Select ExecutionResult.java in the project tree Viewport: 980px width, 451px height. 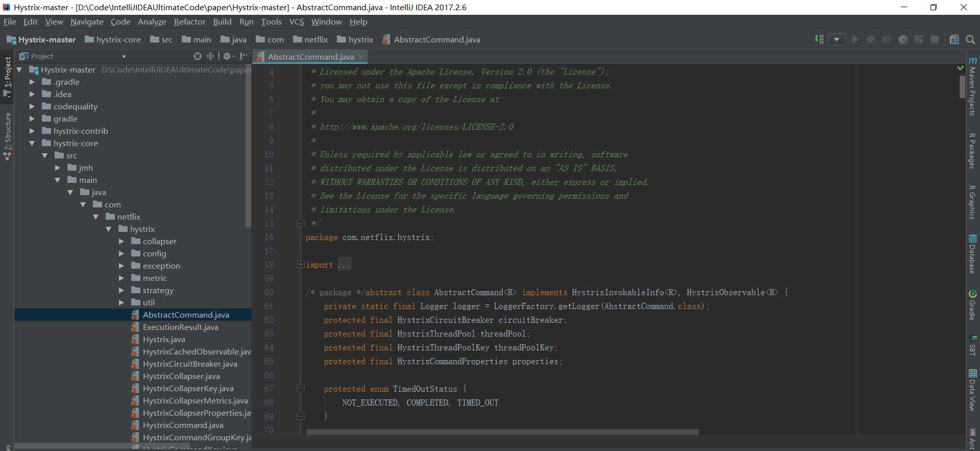pyautogui.click(x=180, y=327)
